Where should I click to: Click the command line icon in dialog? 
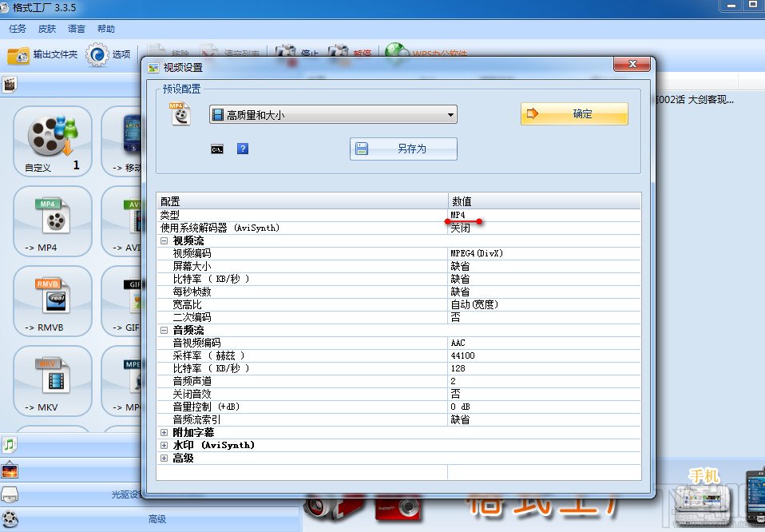[x=217, y=149]
